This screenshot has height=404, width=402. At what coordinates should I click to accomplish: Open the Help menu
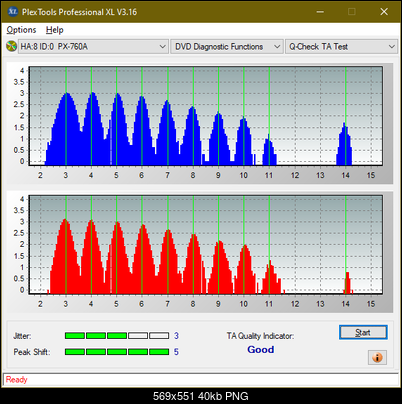click(x=55, y=30)
